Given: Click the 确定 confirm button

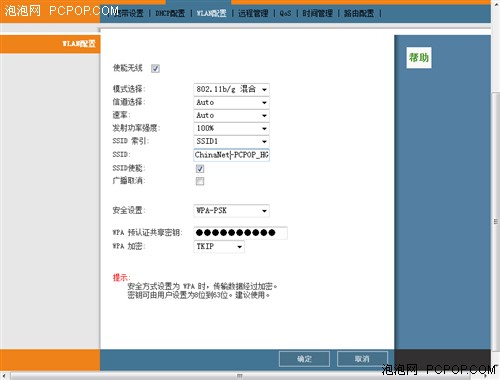Looking at the screenshot, I should pyautogui.click(x=304, y=359).
